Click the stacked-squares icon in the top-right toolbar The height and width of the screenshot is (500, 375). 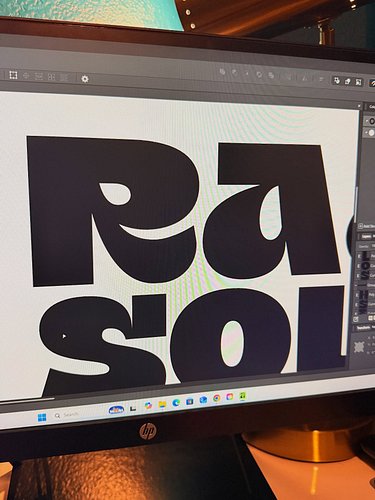347,81
